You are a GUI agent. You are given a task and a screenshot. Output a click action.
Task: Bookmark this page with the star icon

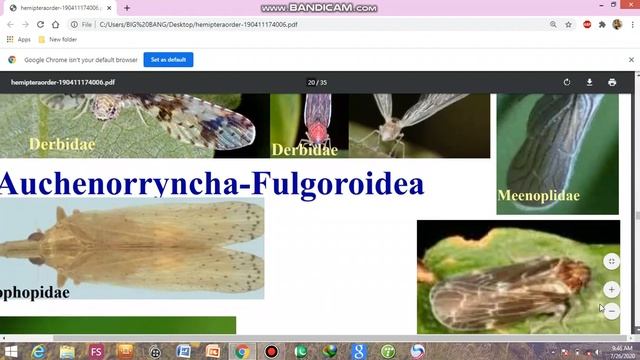pos(568,24)
